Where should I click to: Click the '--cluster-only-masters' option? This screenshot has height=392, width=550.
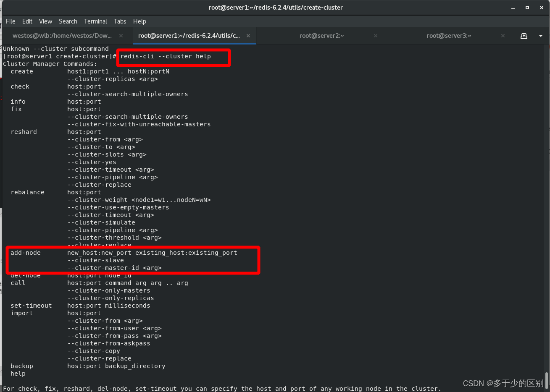tap(109, 290)
